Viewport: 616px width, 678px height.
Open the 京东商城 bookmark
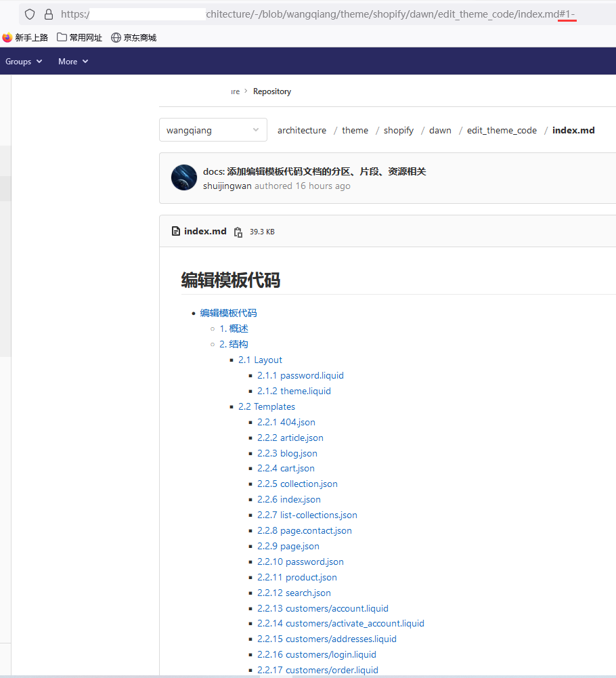133,38
